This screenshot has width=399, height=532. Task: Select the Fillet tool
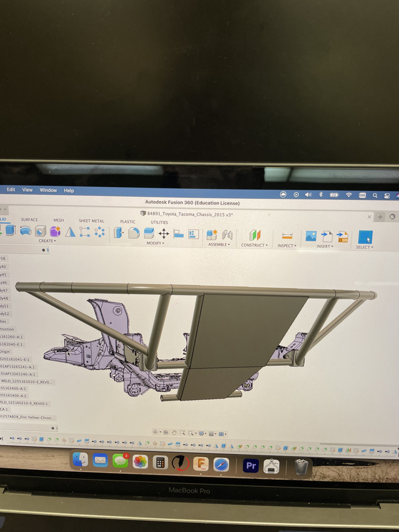point(134,233)
